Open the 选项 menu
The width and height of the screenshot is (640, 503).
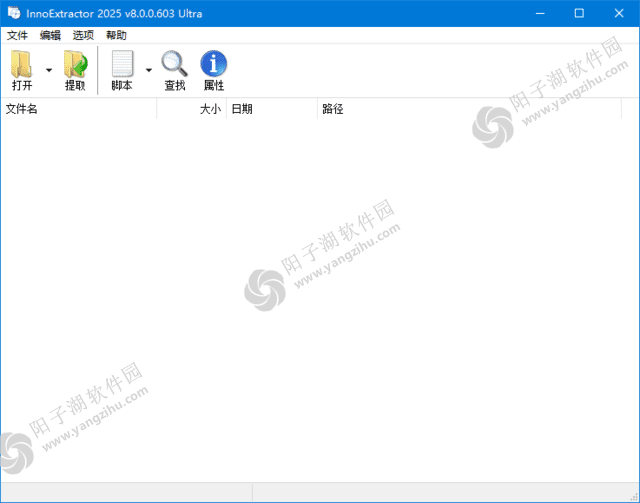[x=83, y=36]
